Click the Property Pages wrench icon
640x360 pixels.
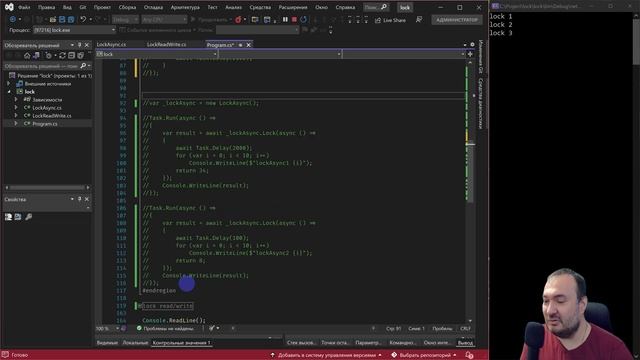pos(29,217)
